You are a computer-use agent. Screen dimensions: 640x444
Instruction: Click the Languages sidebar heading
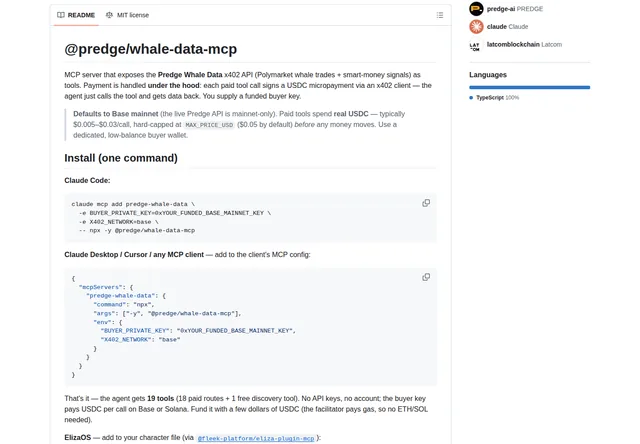(488, 75)
